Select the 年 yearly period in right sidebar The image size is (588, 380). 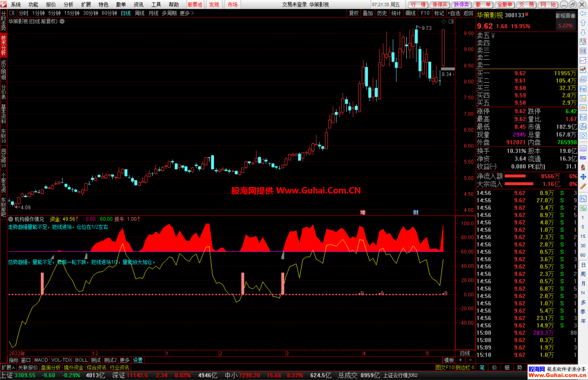pos(583,321)
